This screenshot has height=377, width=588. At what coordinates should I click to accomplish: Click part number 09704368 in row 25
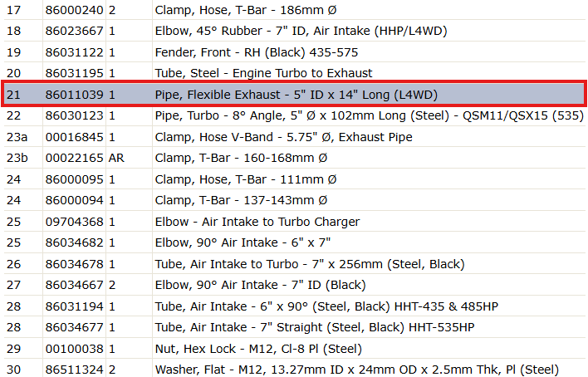[x=74, y=222]
